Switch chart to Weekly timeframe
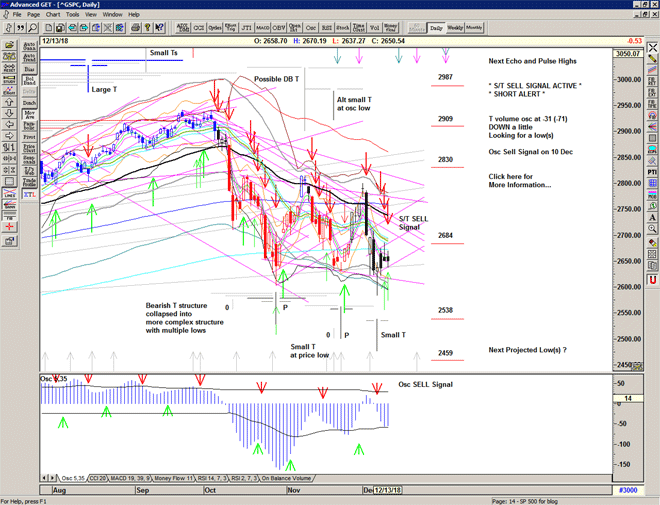Image resolution: width=660 pixels, height=505 pixels. tap(454, 28)
